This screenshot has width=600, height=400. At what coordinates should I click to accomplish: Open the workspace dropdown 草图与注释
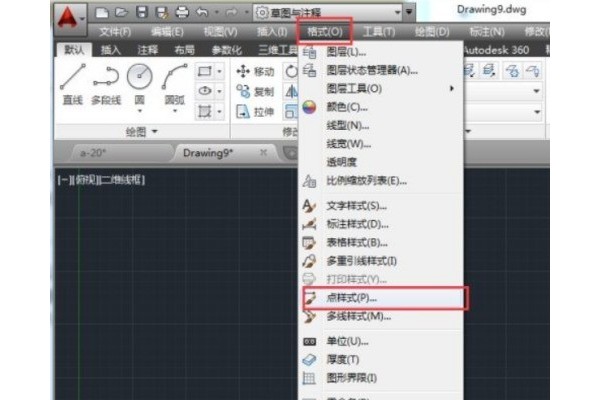328,13
